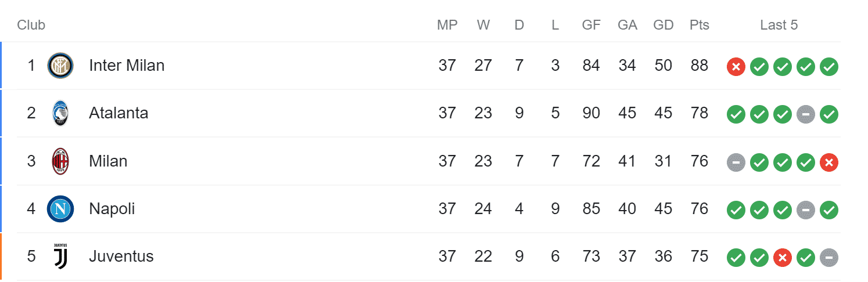
Task: Open the Atalanta team link
Action: 119,113
